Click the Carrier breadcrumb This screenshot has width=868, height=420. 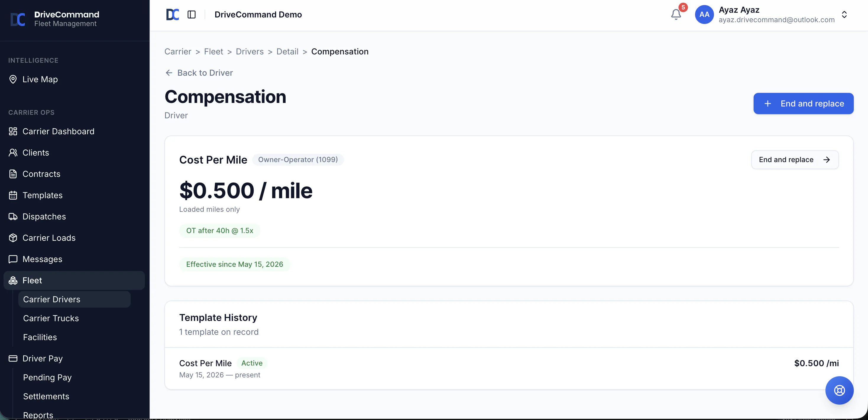click(178, 51)
